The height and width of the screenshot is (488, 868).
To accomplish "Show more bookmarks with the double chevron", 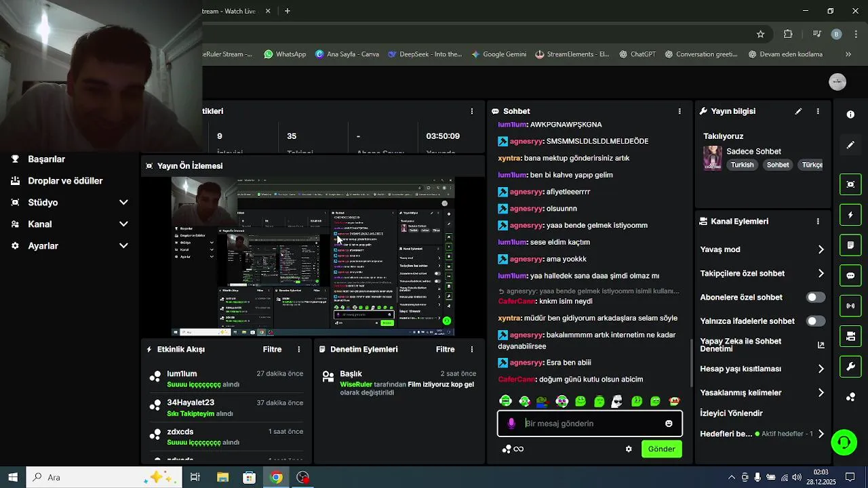I will pos(848,54).
